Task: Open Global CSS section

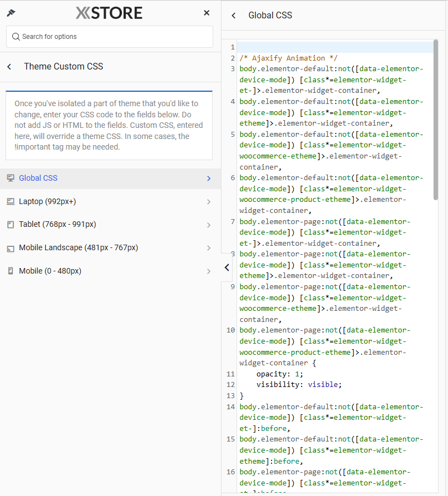Action: pyautogui.click(x=111, y=178)
